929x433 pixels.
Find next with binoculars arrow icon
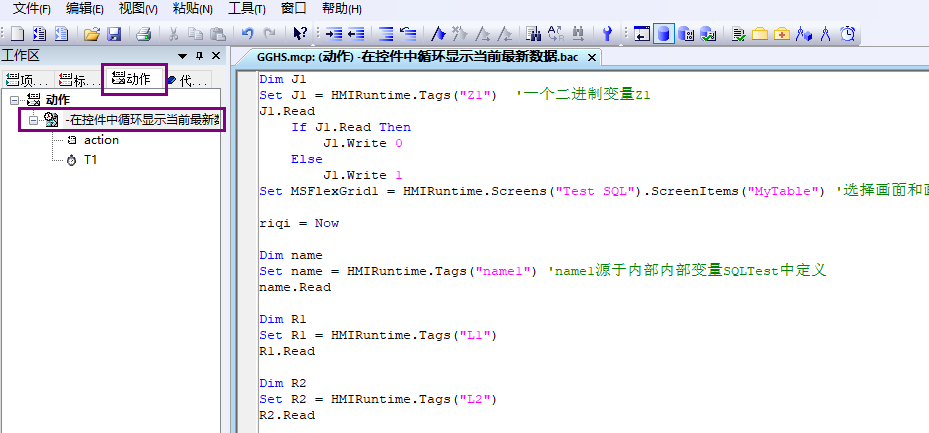(x=578, y=34)
